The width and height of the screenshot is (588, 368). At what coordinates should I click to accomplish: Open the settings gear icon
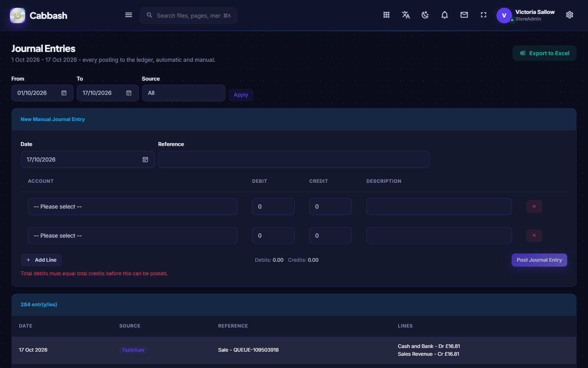coord(570,15)
